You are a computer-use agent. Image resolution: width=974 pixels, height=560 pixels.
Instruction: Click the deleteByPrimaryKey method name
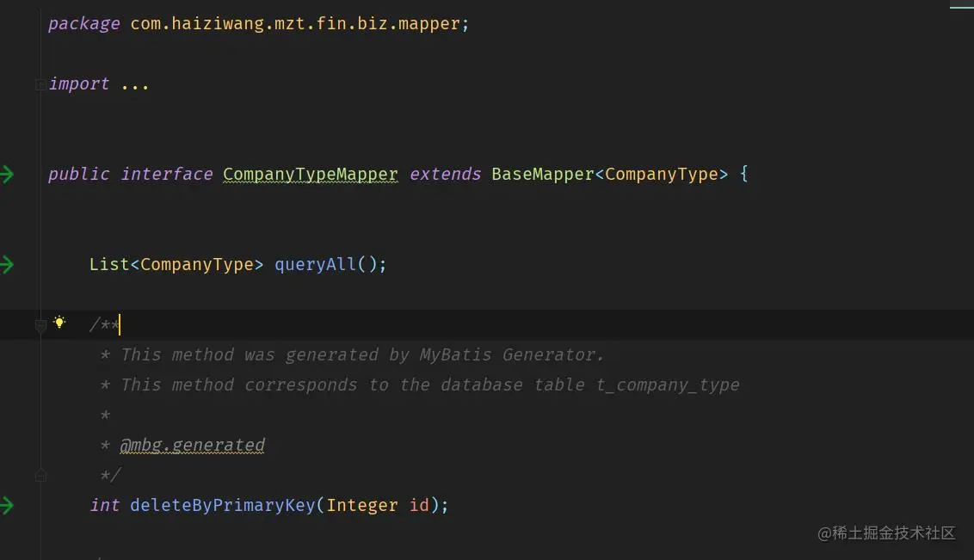[x=222, y=505]
